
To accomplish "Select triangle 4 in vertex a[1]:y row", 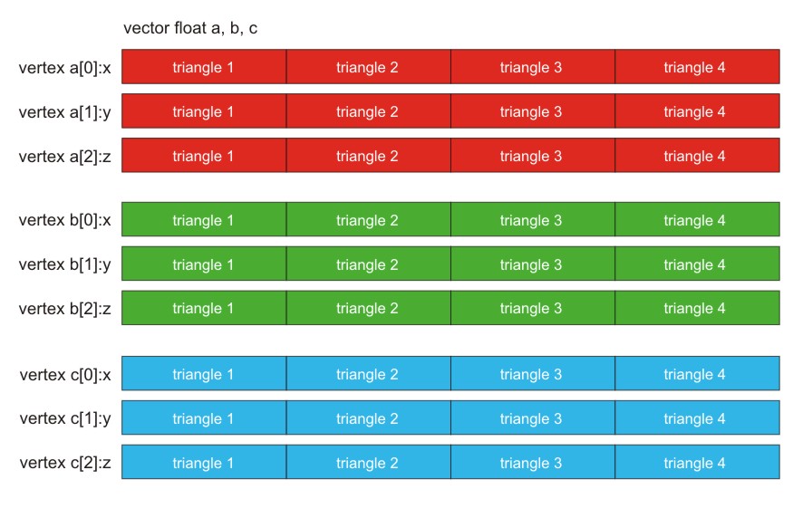I will pyautogui.click(x=698, y=111).
